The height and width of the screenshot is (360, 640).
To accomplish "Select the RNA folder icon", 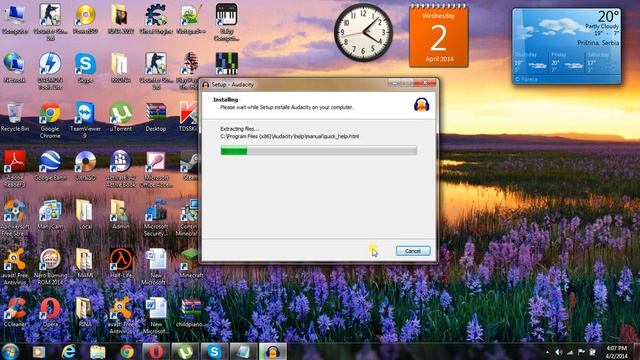I will (85, 313).
